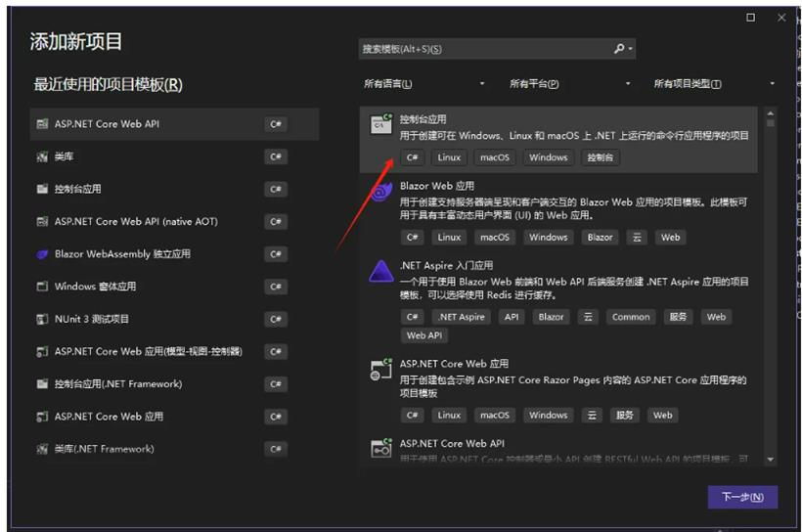Click the macOS tag under Blazor Web 应用

pos(495,238)
